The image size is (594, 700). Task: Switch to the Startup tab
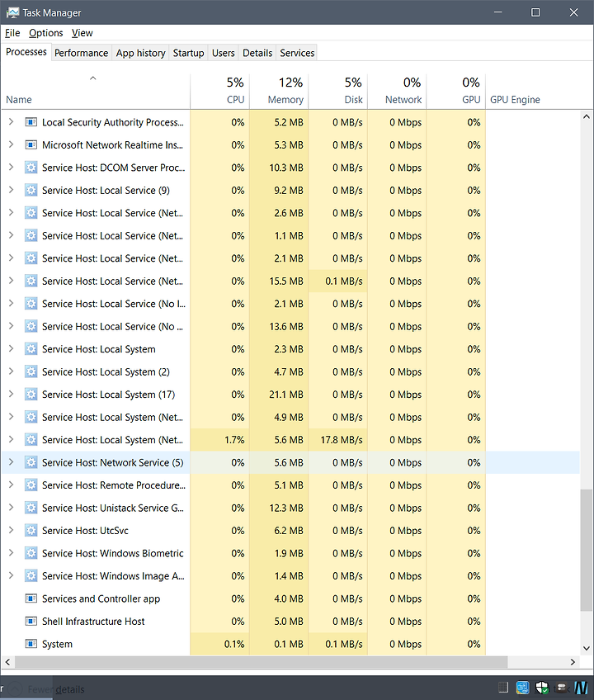pyautogui.click(x=188, y=53)
